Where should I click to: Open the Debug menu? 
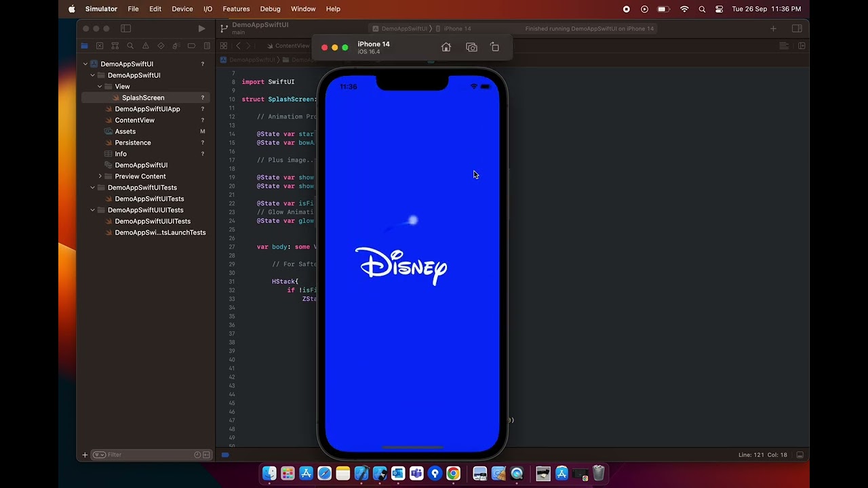click(x=270, y=9)
